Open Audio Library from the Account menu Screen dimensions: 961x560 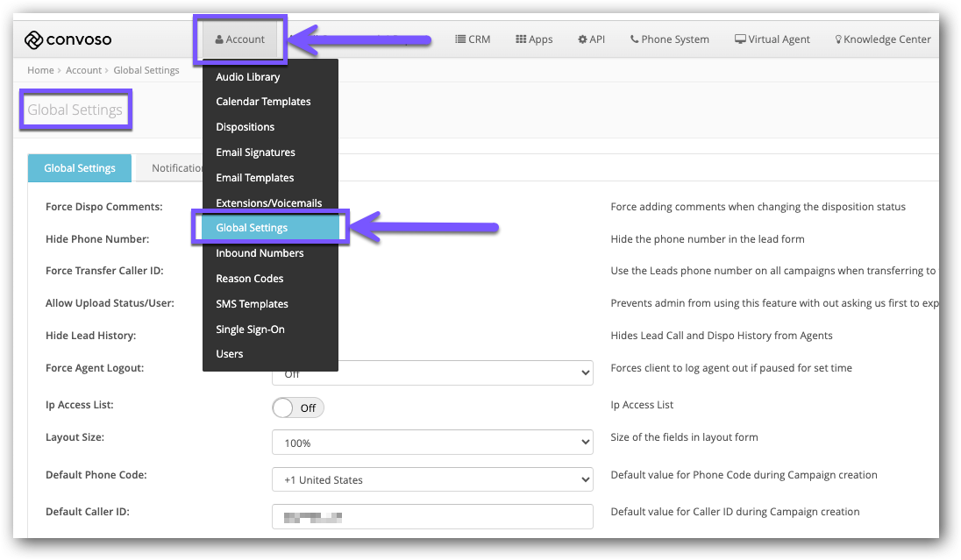tap(248, 76)
